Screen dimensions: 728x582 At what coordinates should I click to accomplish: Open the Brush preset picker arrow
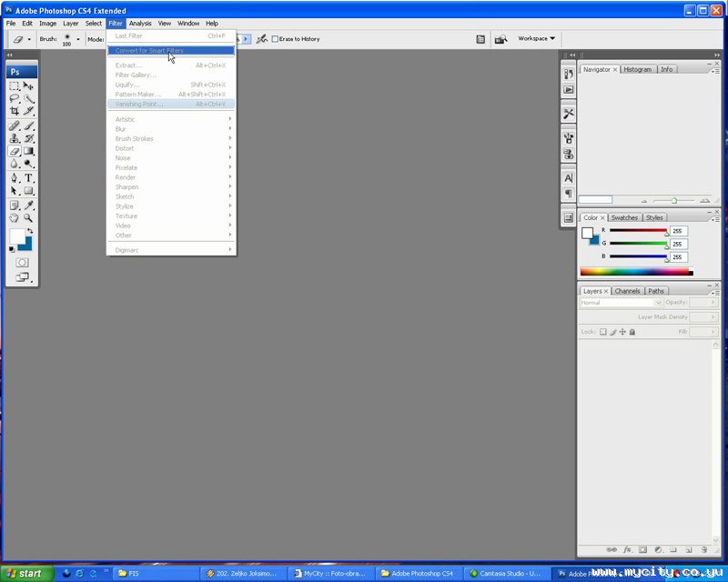point(78,39)
